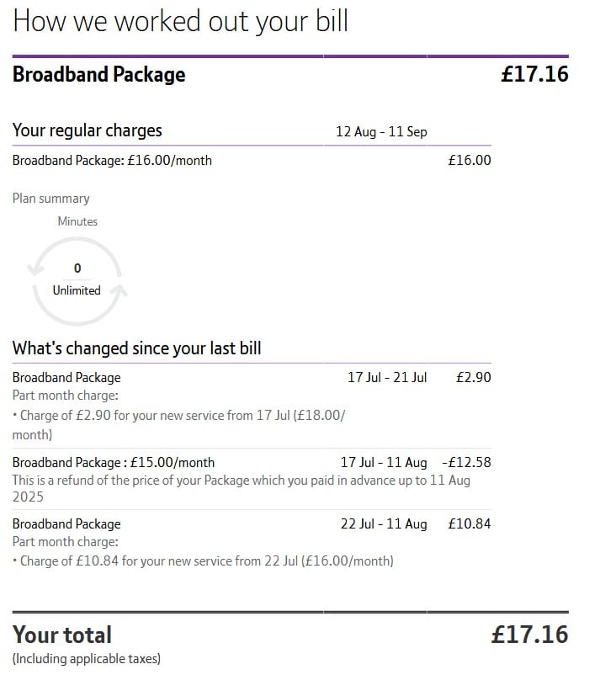Image resolution: width=616 pixels, height=680 pixels.
Task: Click the -£12.58 refund amount
Action: pos(466,462)
